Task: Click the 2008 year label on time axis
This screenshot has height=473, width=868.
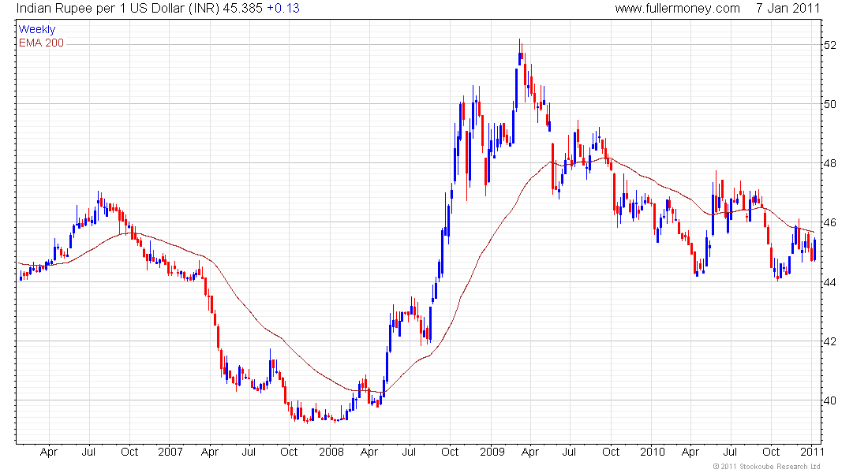Action: coord(331,452)
